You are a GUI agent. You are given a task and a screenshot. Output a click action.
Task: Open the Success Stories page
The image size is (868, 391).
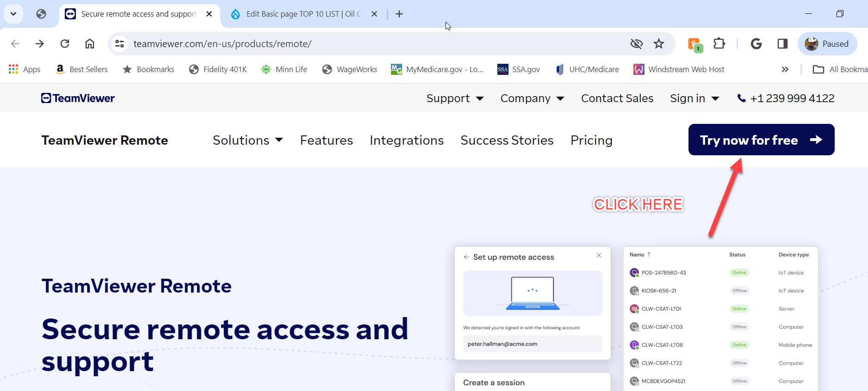(507, 140)
